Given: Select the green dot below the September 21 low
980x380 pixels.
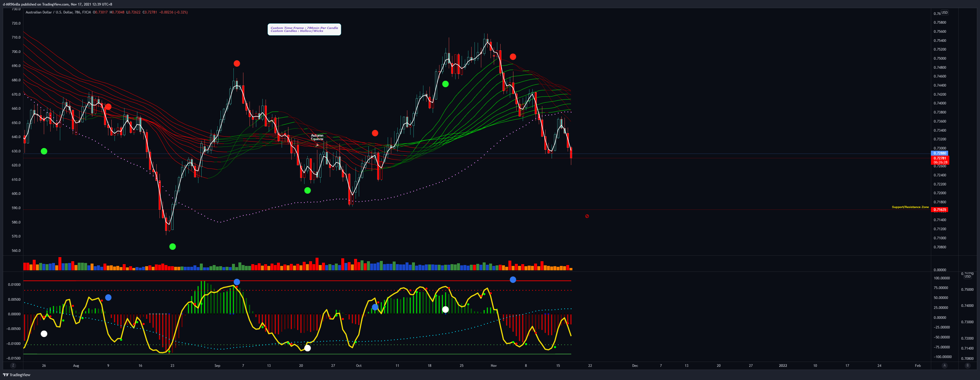Looking at the screenshot, I should pos(307,190).
